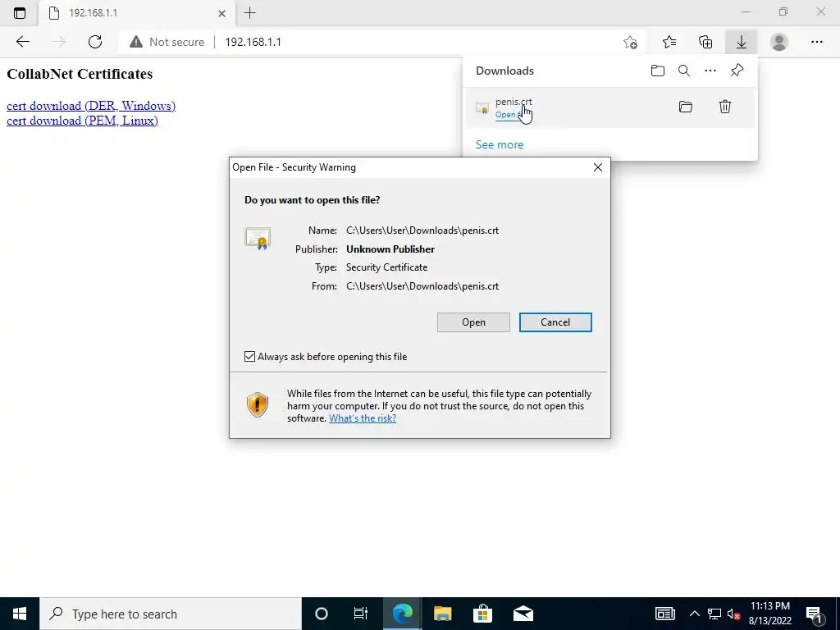Pin the Downloads panel
840x630 pixels.
[x=737, y=71]
